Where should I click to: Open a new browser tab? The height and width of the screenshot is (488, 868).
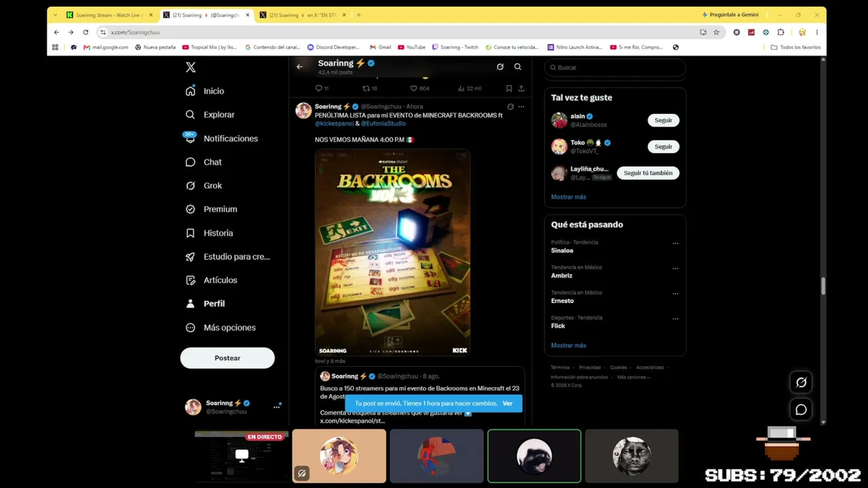click(359, 15)
